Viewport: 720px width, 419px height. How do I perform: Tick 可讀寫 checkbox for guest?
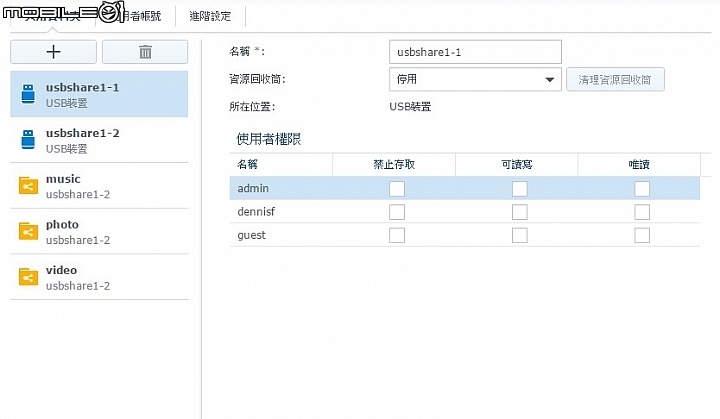519,235
